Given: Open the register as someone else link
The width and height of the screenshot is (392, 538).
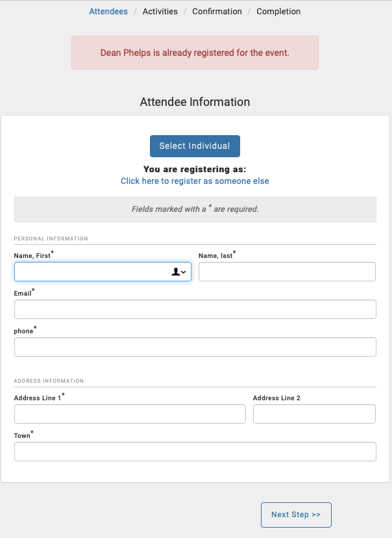Looking at the screenshot, I should tap(195, 181).
